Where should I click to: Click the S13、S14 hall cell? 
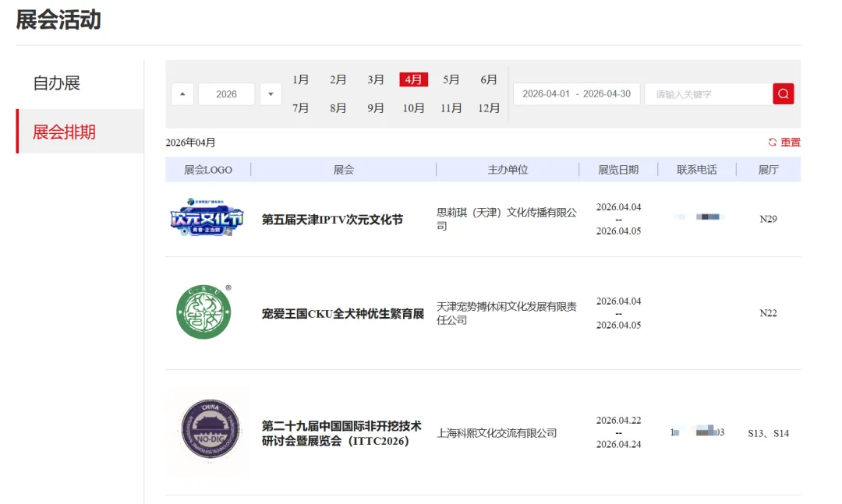768,433
